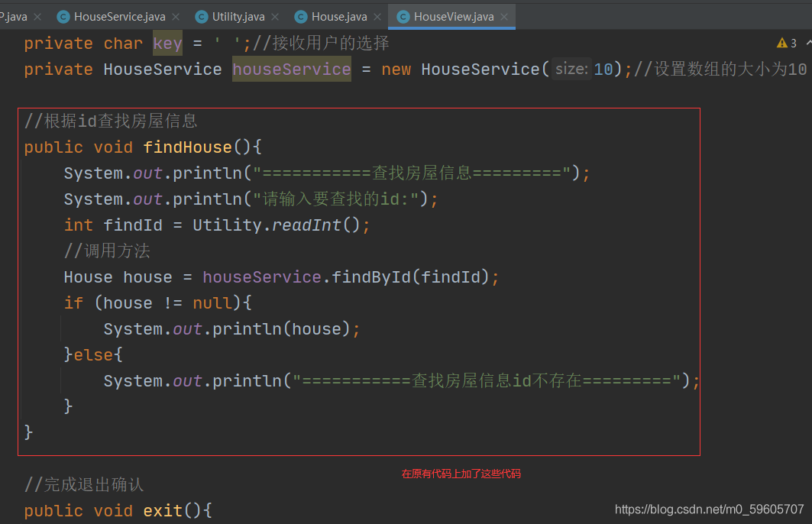Screen dimensions: 812x524
Task: Switch to the Utility.java tab
Action: (238, 17)
